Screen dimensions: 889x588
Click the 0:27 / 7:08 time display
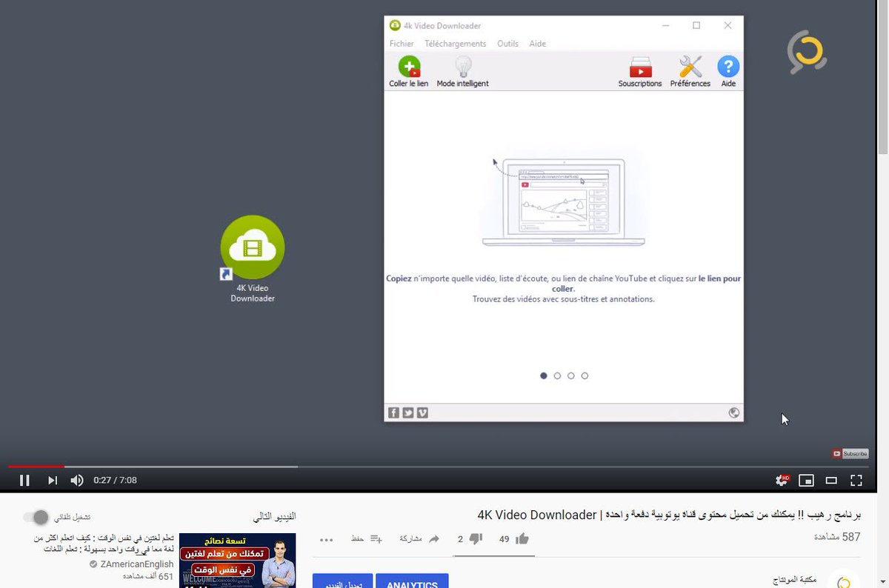(x=115, y=480)
